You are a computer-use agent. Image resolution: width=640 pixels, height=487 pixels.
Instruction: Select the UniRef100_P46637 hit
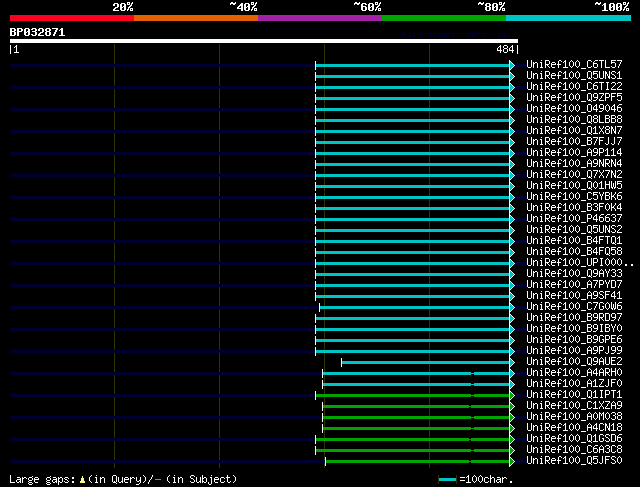[574, 219]
